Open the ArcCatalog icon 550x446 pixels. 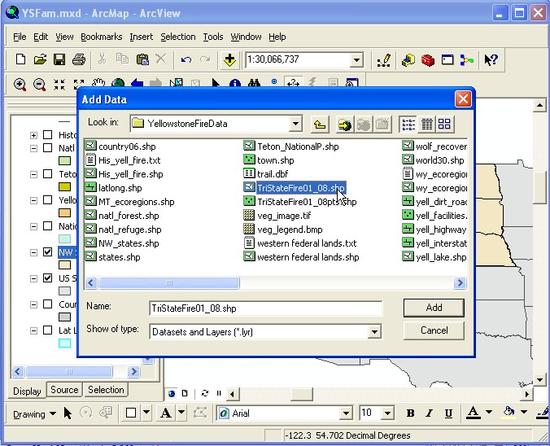click(x=408, y=60)
